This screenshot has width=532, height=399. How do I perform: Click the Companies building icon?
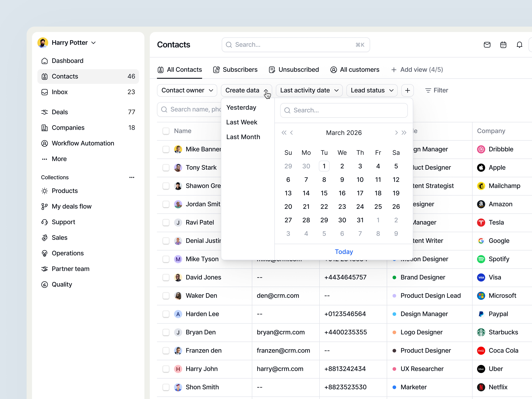(x=44, y=128)
